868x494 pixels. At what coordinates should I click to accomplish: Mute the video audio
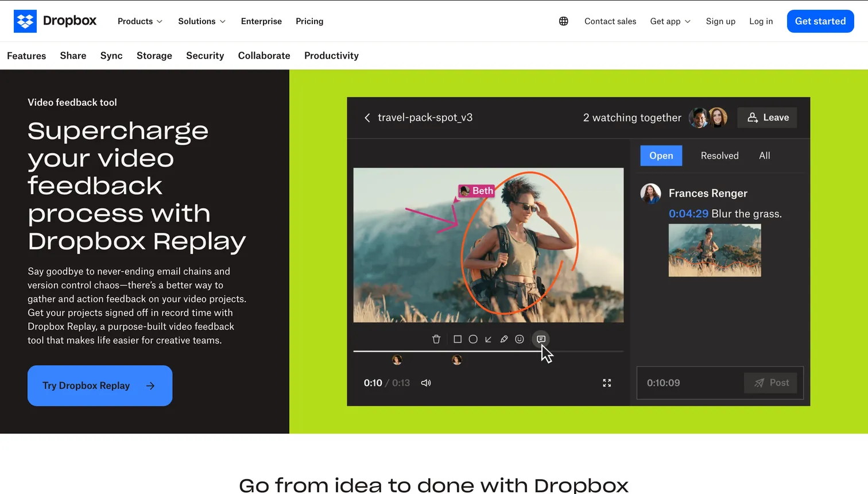point(426,383)
